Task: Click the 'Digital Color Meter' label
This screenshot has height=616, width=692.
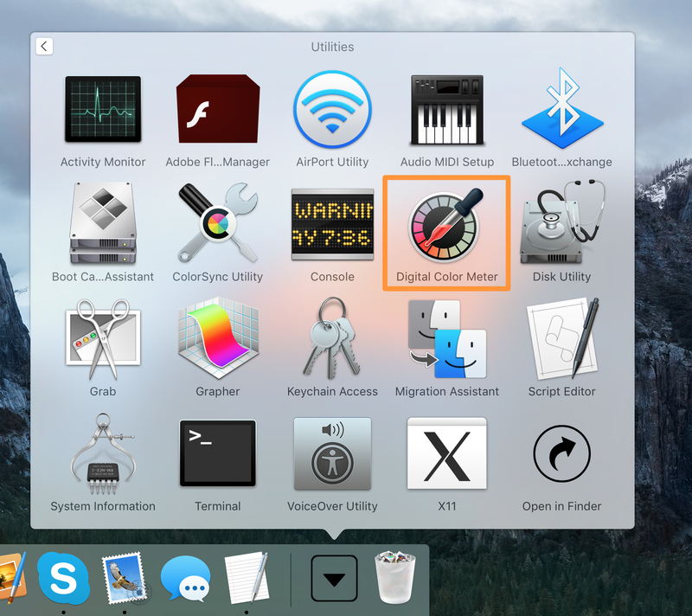Action: tap(447, 277)
